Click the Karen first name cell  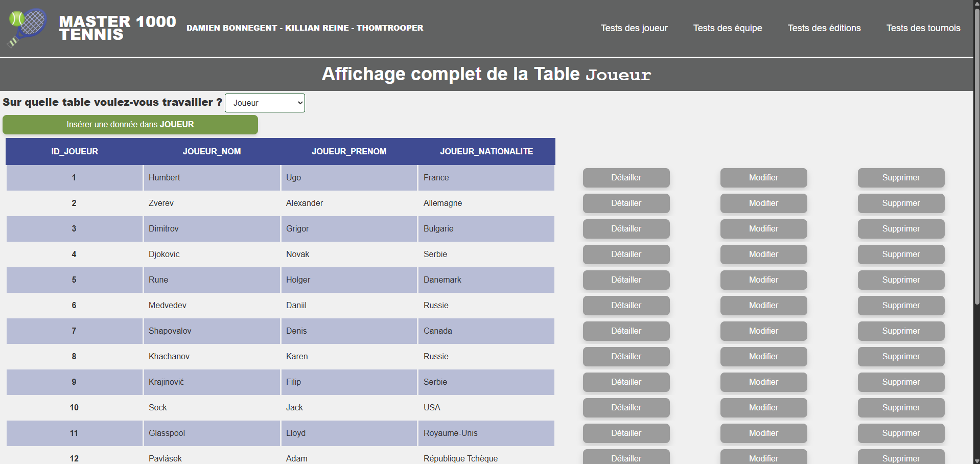pos(349,357)
